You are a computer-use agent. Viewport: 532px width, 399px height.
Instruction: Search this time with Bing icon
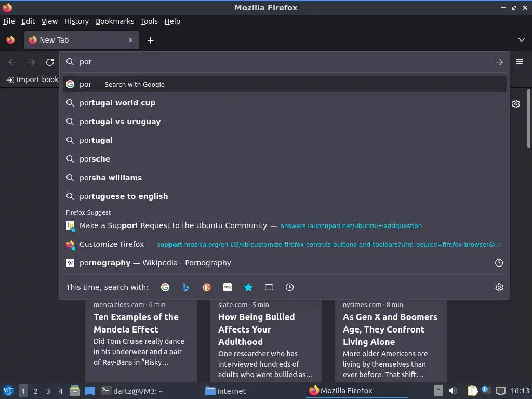point(186,287)
